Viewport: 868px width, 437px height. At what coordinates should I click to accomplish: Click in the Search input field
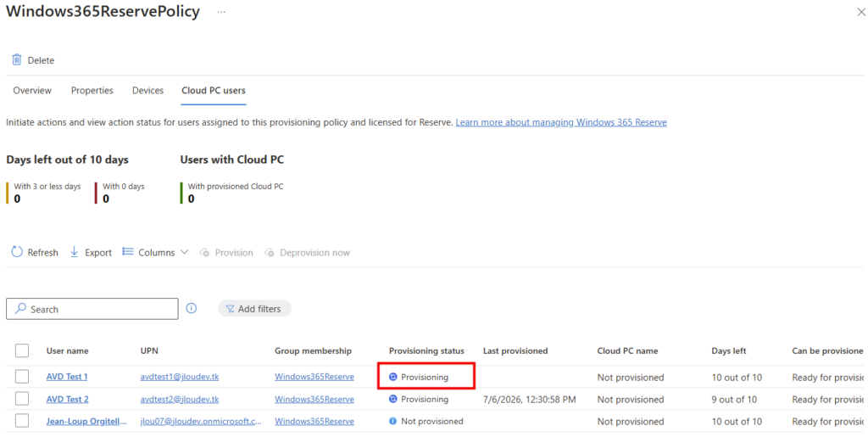coord(92,309)
